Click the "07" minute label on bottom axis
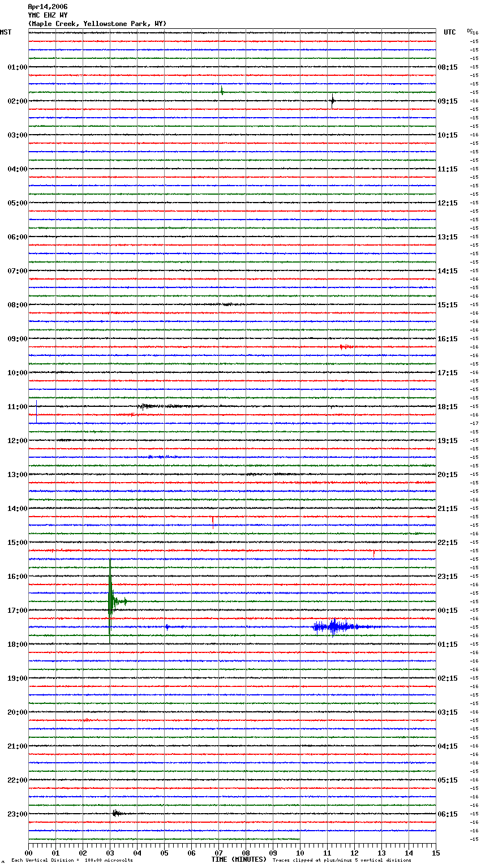Image resolution: width=481 pixels, height=868 pixels. click(218, 853)
